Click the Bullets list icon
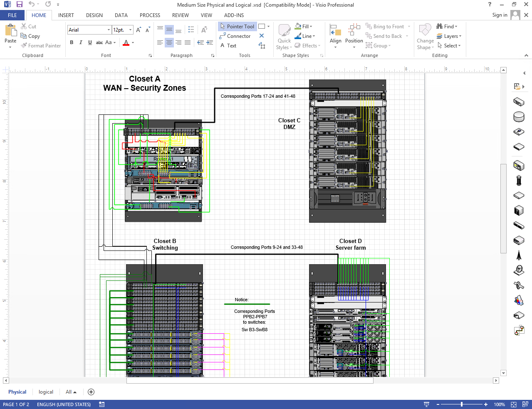The height and width of the screenshot is (409, 532). [191, 30]
